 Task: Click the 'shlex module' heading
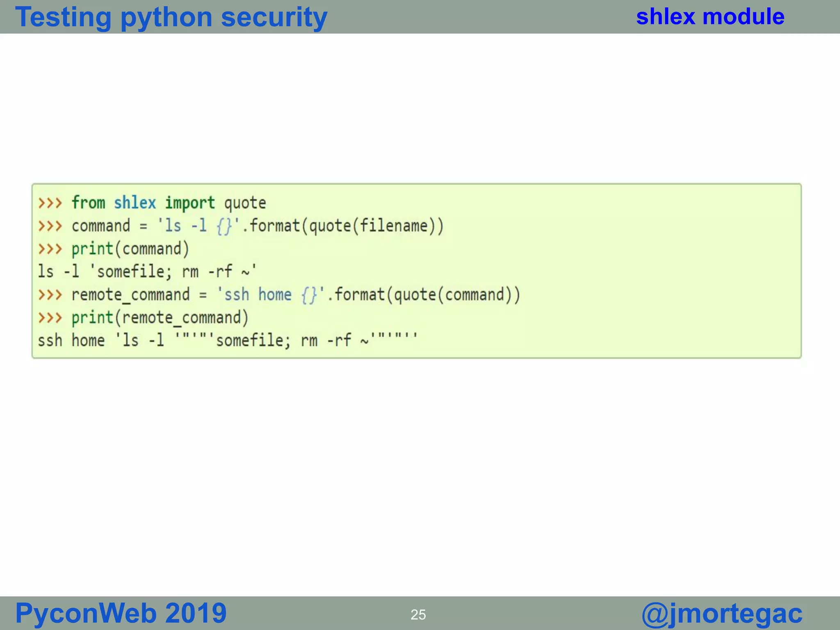(x=710, y=16)
